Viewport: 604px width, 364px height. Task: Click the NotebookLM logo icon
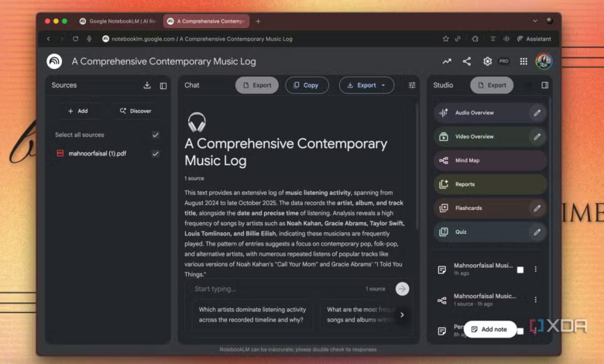(54, 61)
